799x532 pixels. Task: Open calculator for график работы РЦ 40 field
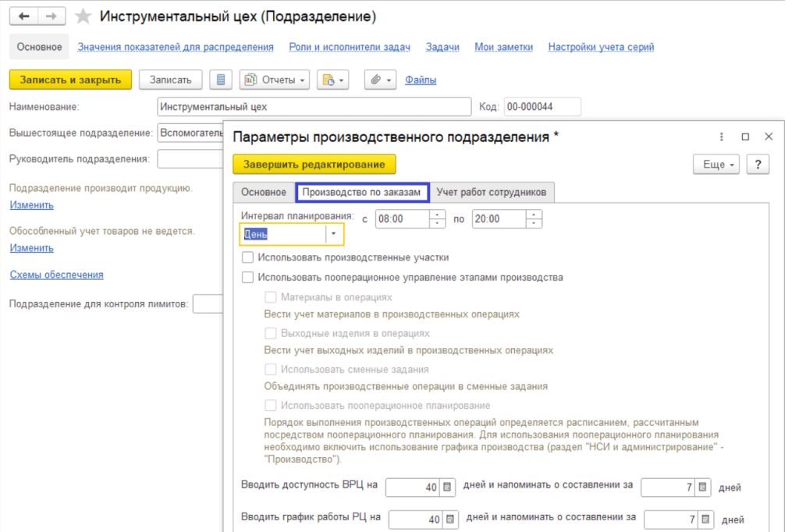(x=450, y=520)
